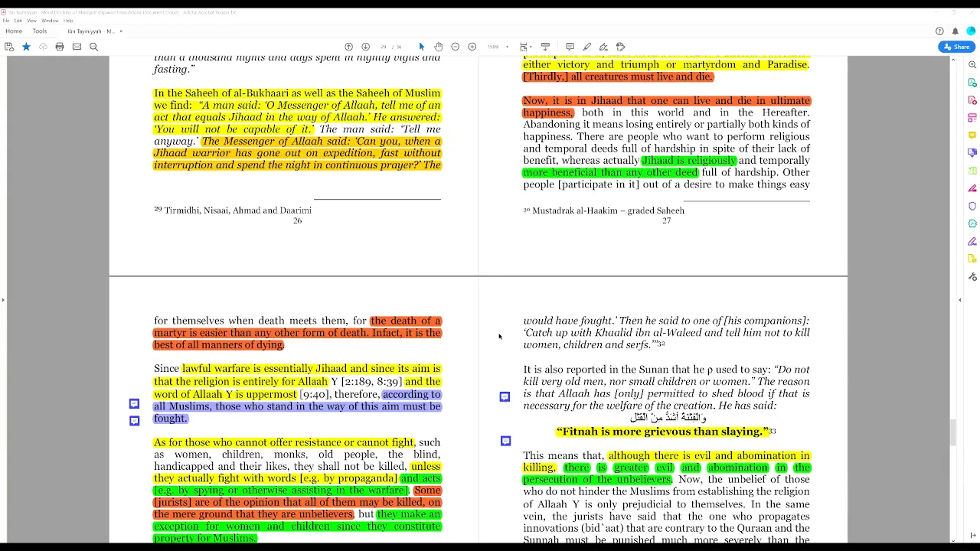980x551 pixels.
Task: Expand the bottom-right pane toggle arrow
Action: (x=973, y=536)
